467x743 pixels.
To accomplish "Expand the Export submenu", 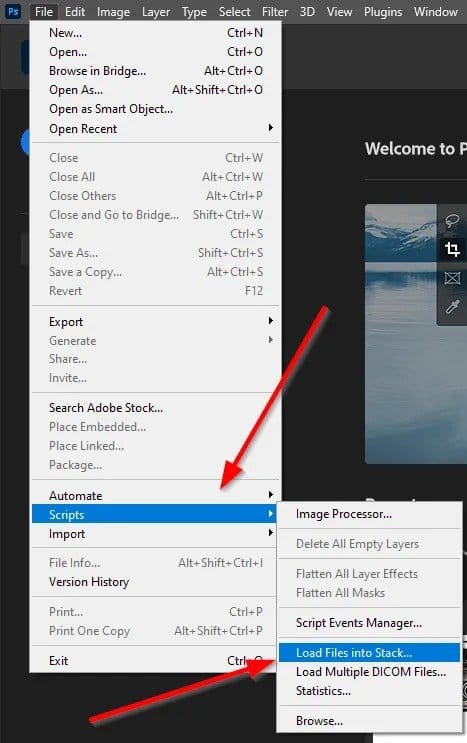I will (156, 322).
